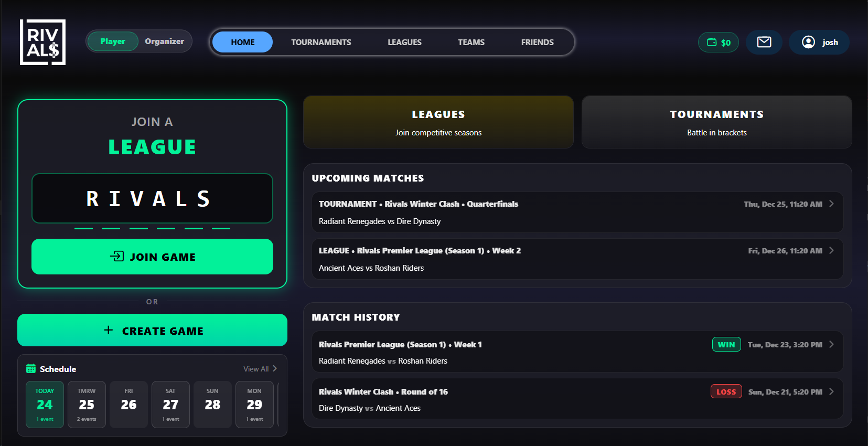Click the josh profile avatar icon

pyautogui.click(x=808, y=43)
